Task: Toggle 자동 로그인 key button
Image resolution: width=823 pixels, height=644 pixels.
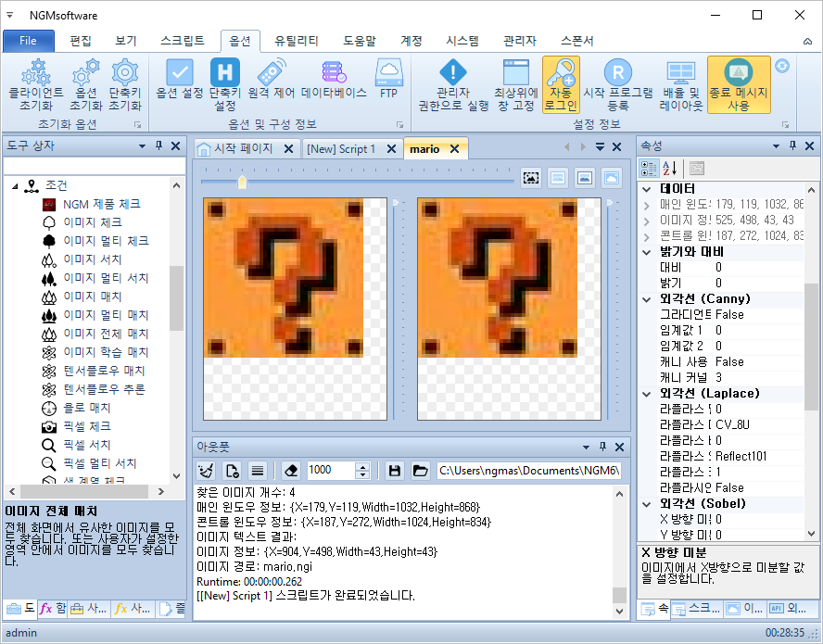Action: coord(561,84)
